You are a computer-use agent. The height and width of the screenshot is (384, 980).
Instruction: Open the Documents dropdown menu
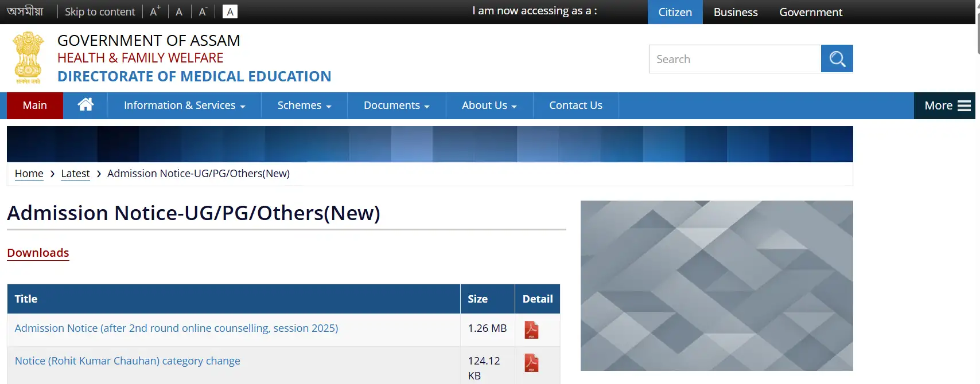point(396,105)
